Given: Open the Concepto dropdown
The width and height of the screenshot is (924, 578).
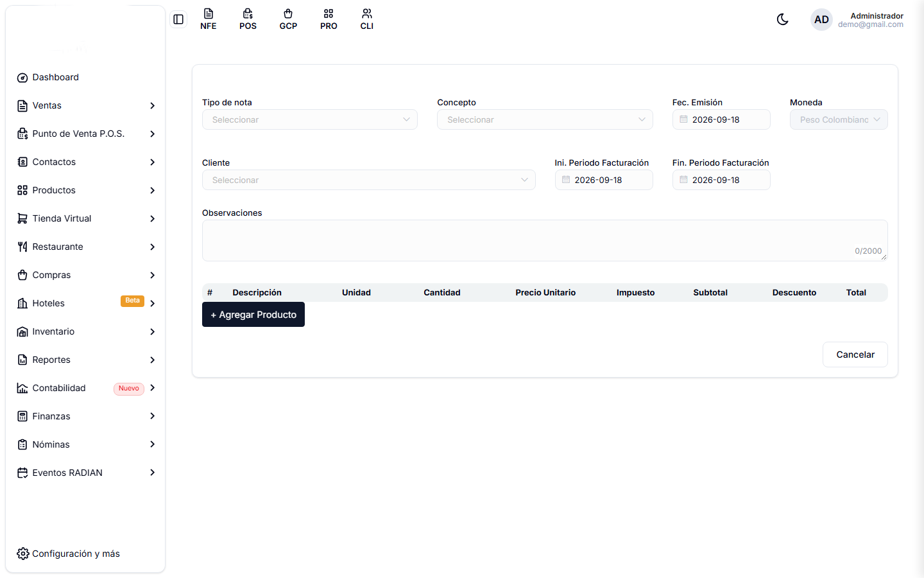Looking at the screenshot, I should tap(545, 119).
